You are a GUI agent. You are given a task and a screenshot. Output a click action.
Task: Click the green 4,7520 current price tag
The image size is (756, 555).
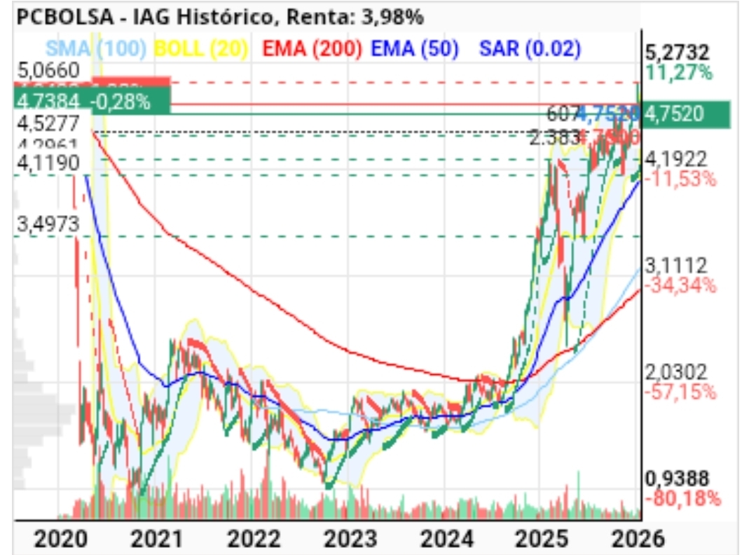(x=686, y=114)
